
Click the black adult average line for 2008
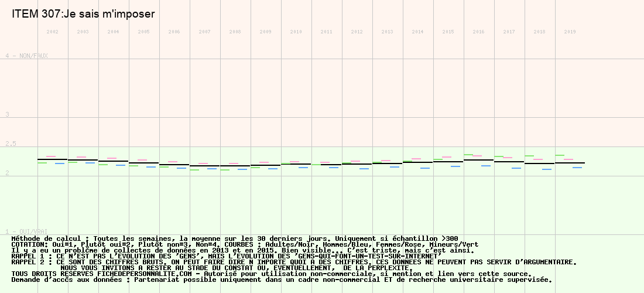pyautogui.click(x=235, y=166)
